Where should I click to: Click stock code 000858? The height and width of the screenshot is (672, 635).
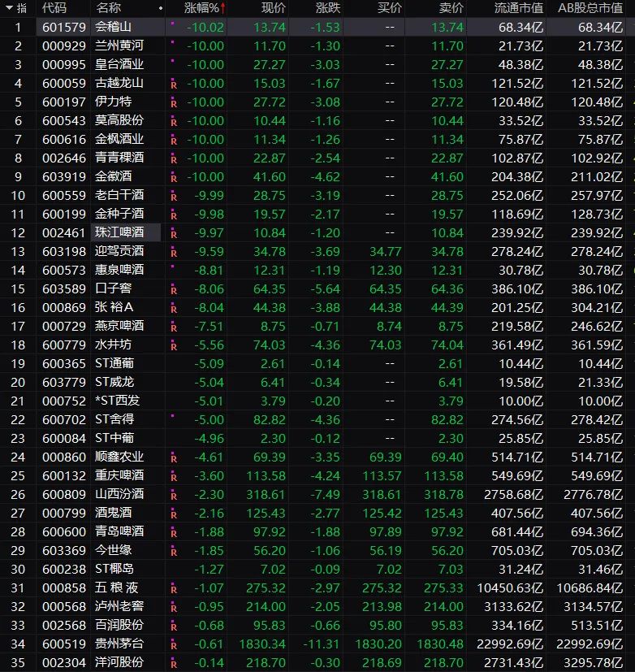pyautogui.click(x=64, y=587)
